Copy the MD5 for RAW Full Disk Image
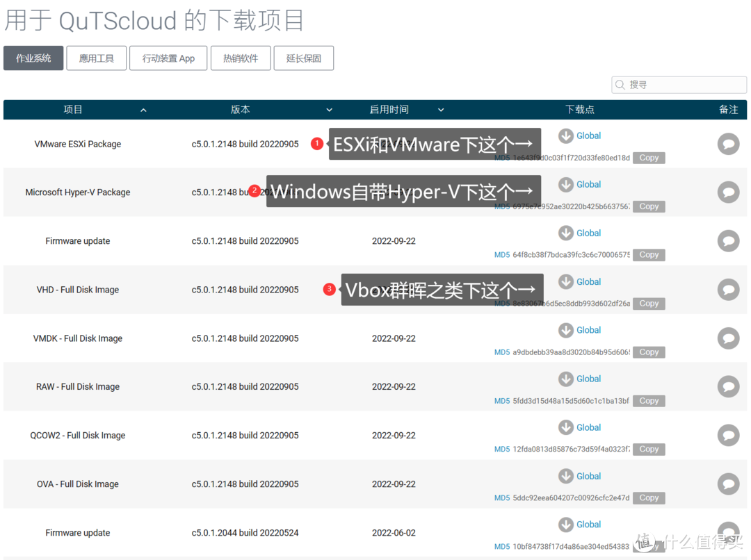This screenshot has width=751, height=560. [649, 401]
